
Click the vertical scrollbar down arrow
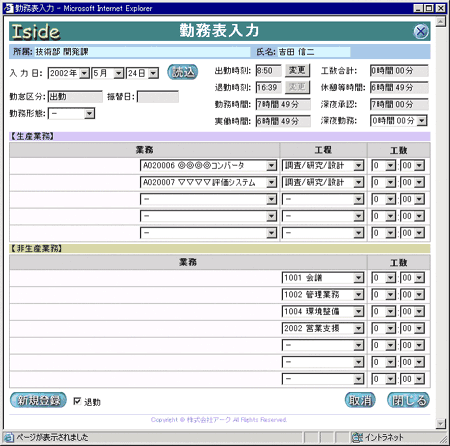pyautogui.click(x=441, y=423)
